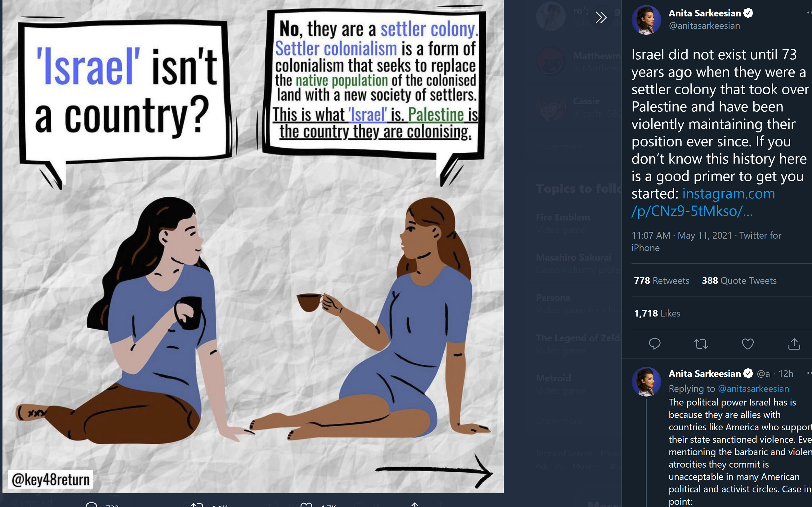Screen dimensions: 812x507
Task: Open Anita Sarkeesian's profile avatar at top
Action: click(x=646, y=20)
